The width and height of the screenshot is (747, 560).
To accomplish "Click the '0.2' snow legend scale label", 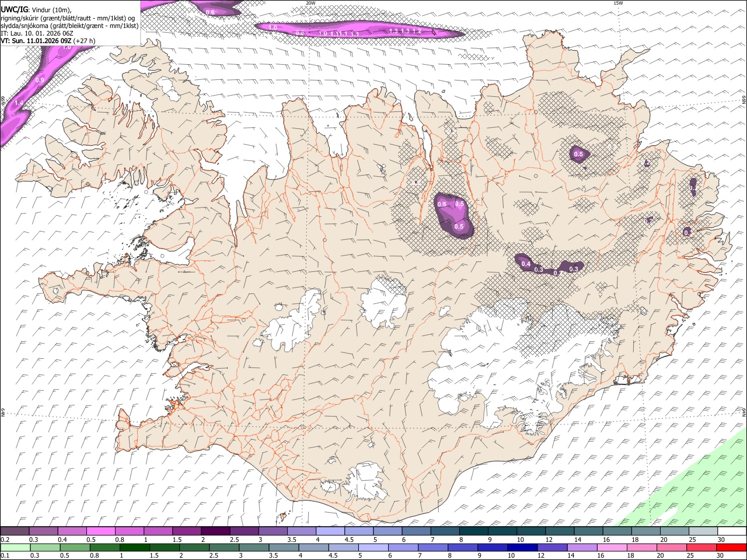I will point(5,540).
